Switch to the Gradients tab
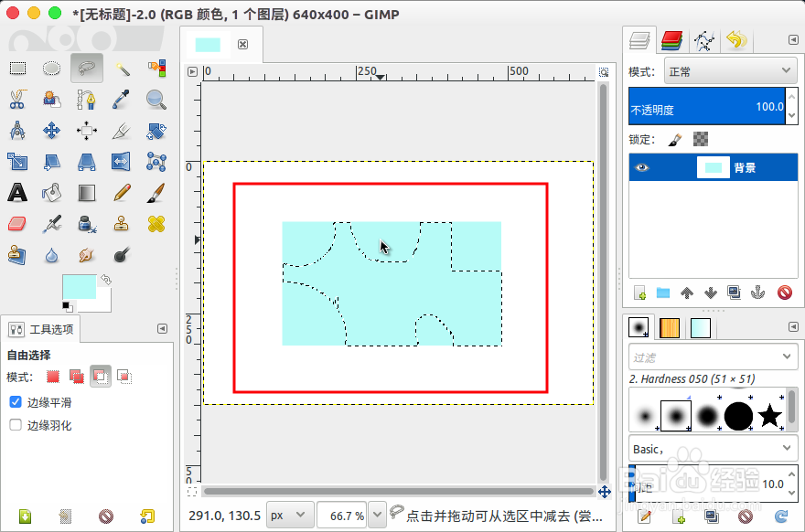 (701, 328)
